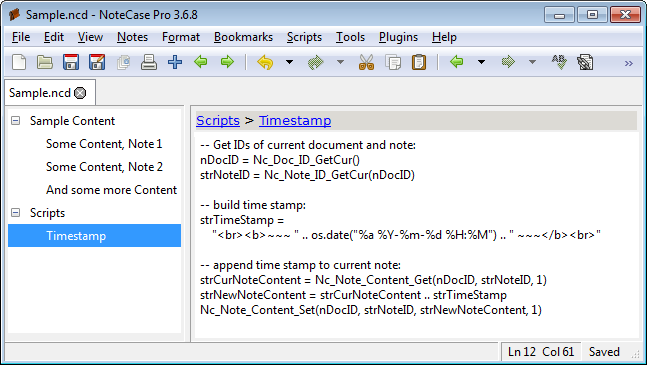Navigate back with the green arrow after paste
647x365 pixels.
456,62
